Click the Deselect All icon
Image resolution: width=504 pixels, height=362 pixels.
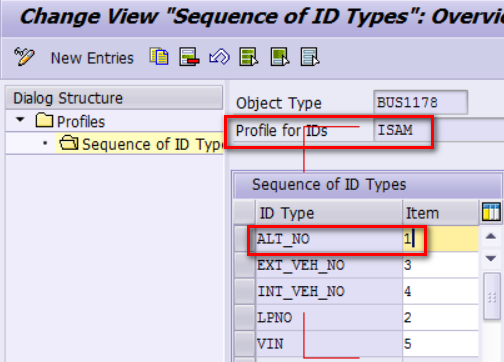[310, 57]
